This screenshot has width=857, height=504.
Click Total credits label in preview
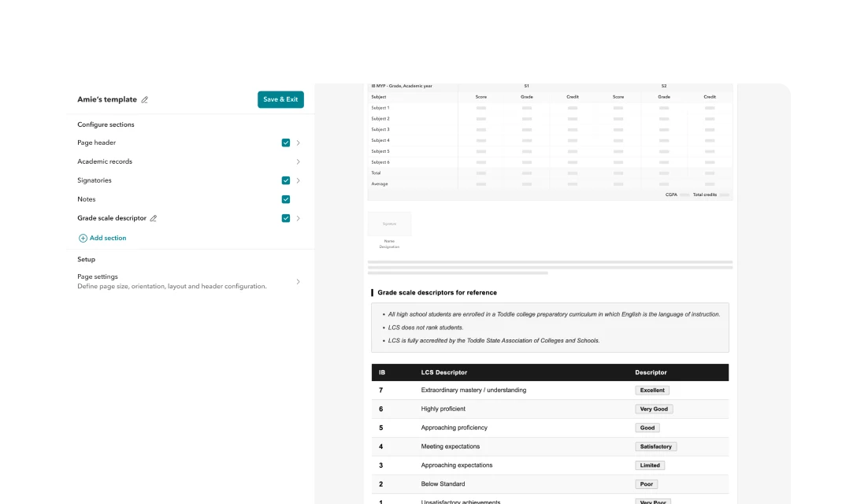(x=704, y=195)
